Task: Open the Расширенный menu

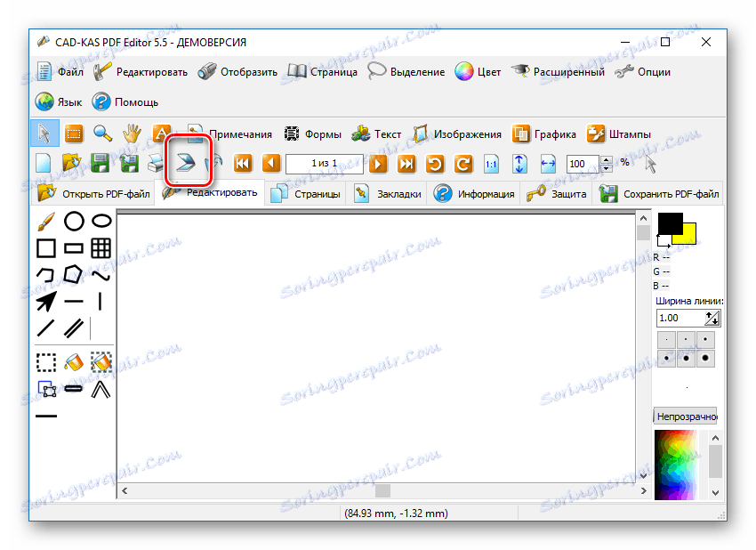Action: pos(558,72)
